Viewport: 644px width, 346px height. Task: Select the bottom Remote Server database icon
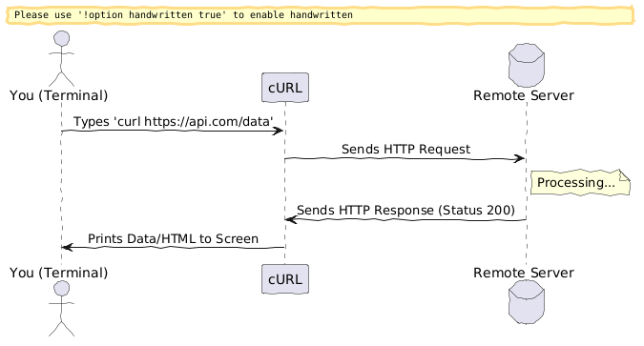point(526,302)
